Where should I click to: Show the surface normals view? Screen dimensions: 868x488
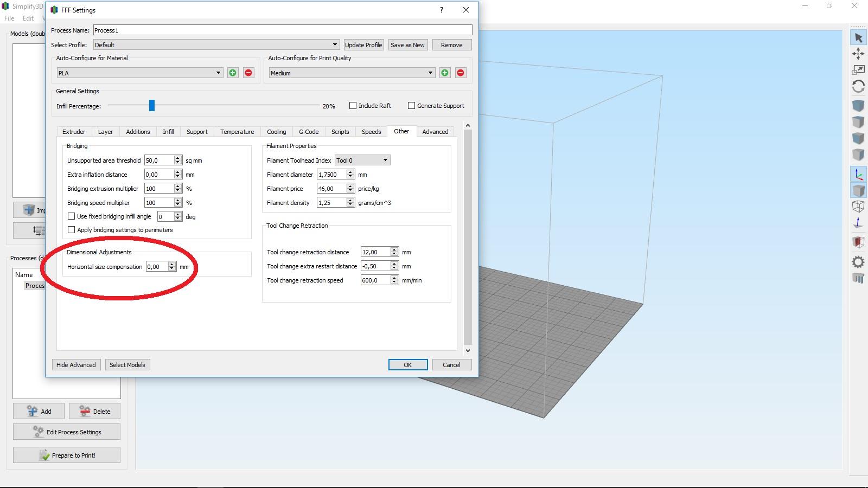pos(858,223)
